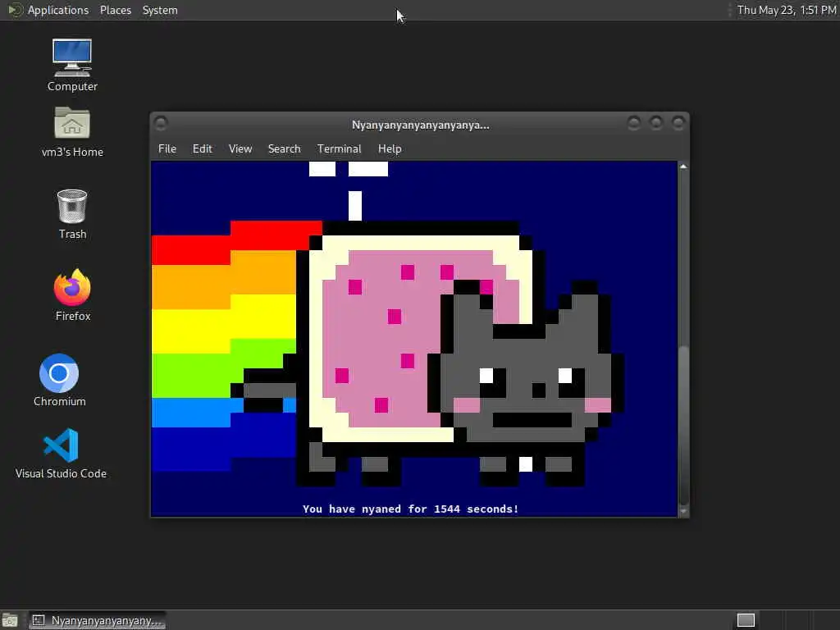840x630 pixels.
Task: Open the Computer desktop icon
Action: (72, 64)
